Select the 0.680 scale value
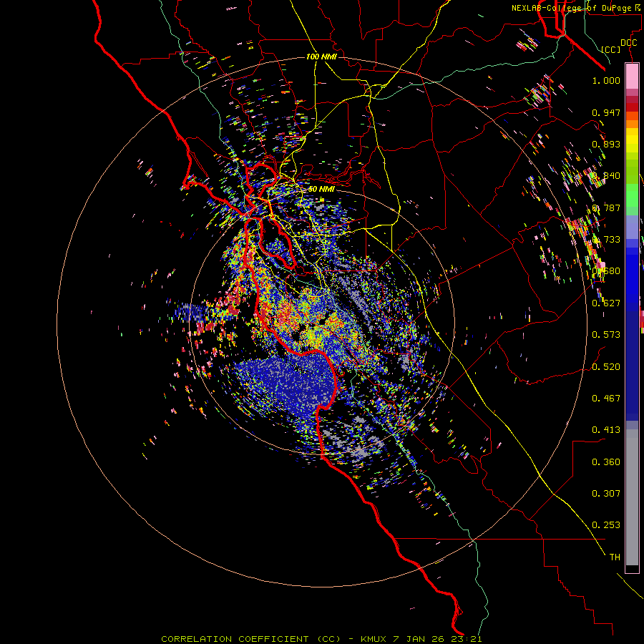 (x=606, y=271)
